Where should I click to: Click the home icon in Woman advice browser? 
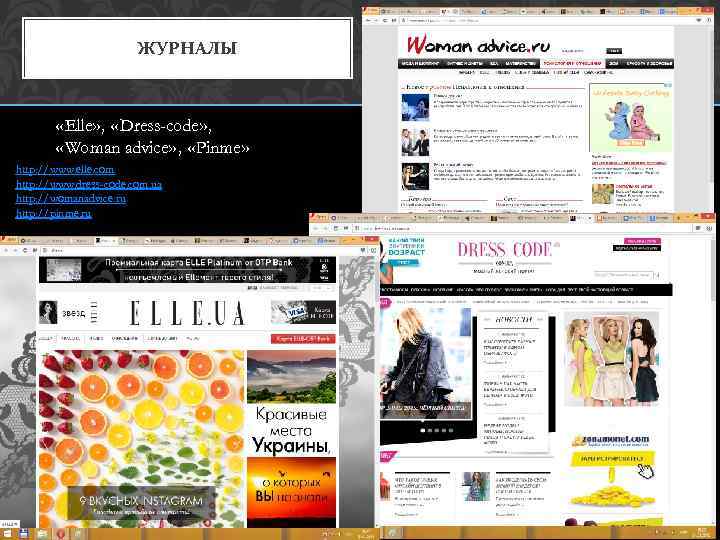click(x=394, y=21)
